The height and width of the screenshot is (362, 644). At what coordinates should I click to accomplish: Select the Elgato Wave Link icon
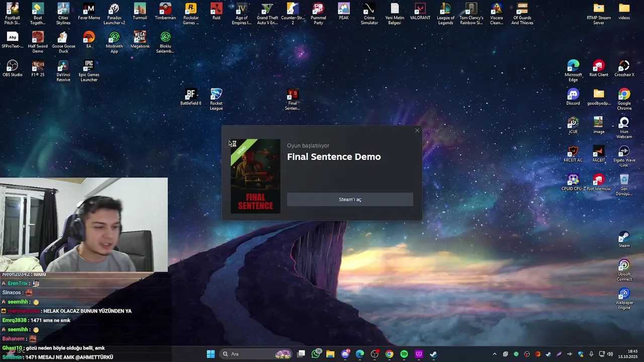click(x=624, y=157)
